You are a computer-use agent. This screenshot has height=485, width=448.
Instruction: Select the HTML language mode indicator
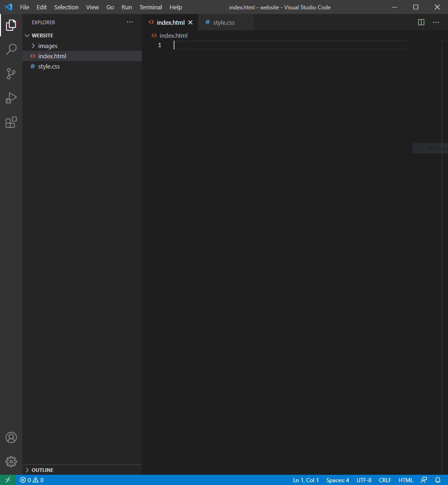406,480
